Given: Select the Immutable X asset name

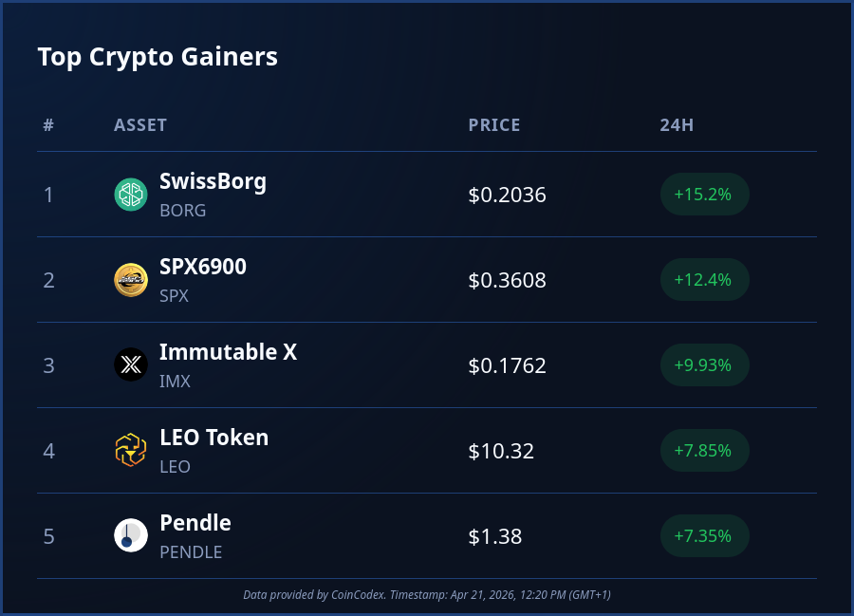Looking at the screenshot, I should pyautogui.click(x=228, y=352).
